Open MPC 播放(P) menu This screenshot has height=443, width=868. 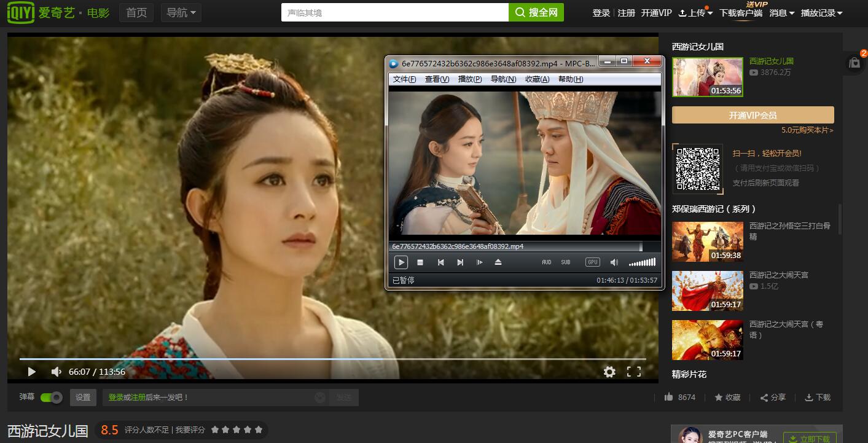click(470, 79)
